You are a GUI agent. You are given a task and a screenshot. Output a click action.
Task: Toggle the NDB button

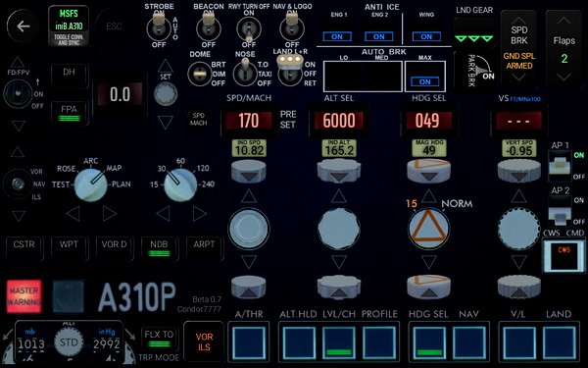[x=159, y=248]
